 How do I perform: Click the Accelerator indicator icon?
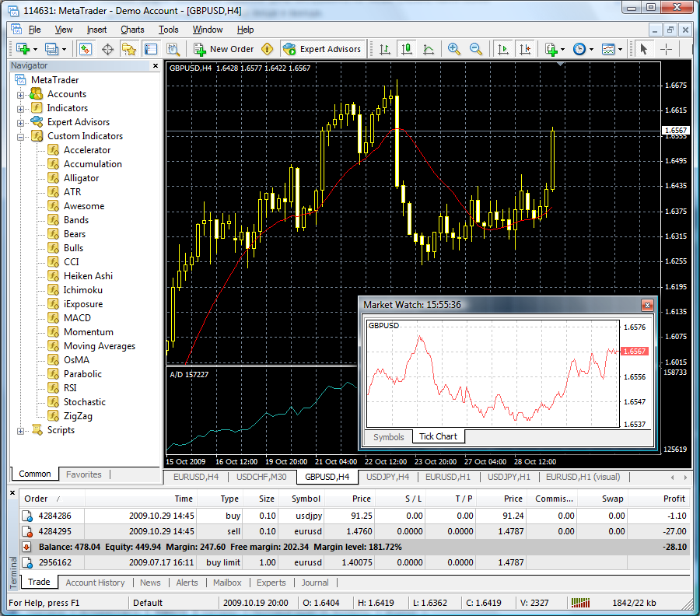point(53,150)
